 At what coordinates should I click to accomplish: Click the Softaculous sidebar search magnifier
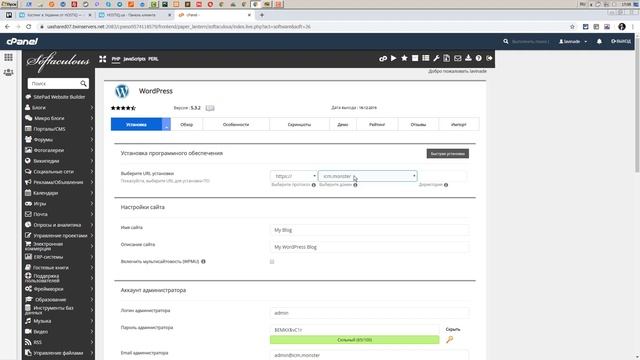point(83,84)
